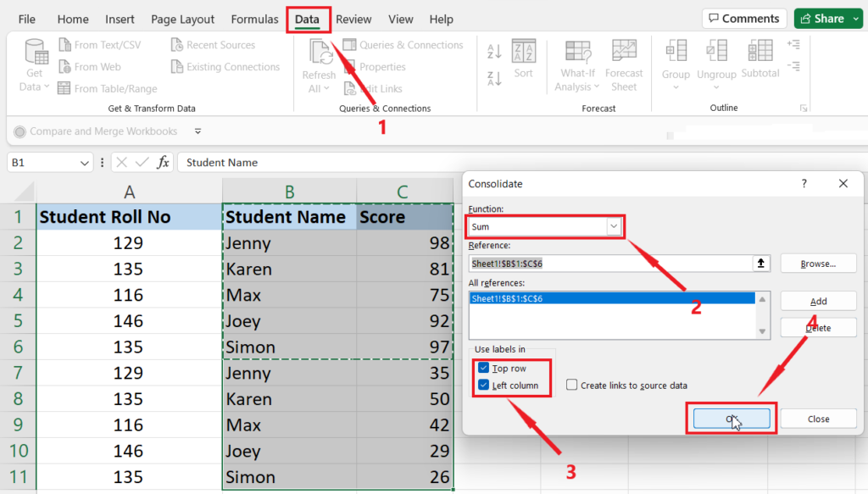Open the Page Layout tab
The height and width of the screenshot is (494, 868).
coord(182,19)
